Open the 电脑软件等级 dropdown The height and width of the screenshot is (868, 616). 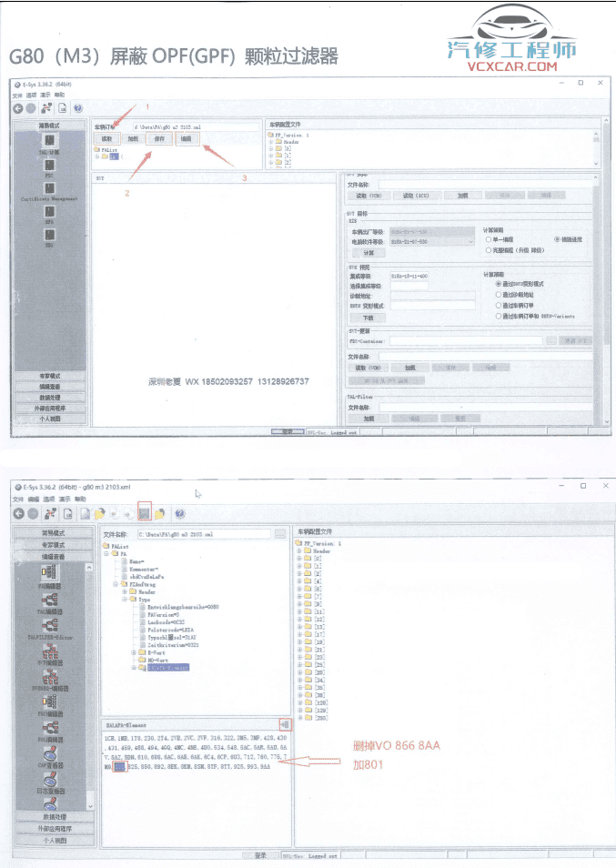470,243
